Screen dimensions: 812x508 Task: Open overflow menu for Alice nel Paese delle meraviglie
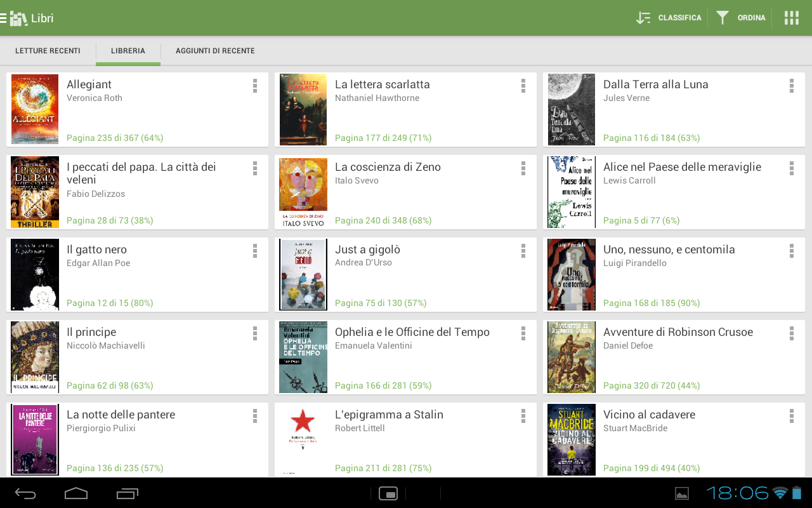tap(792, 168)
